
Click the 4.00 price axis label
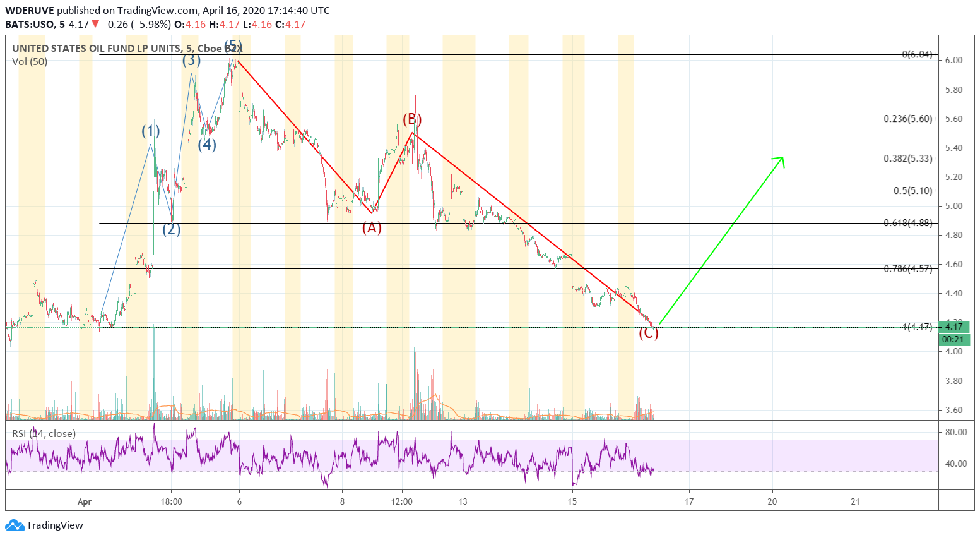click(x=953, y=351)
